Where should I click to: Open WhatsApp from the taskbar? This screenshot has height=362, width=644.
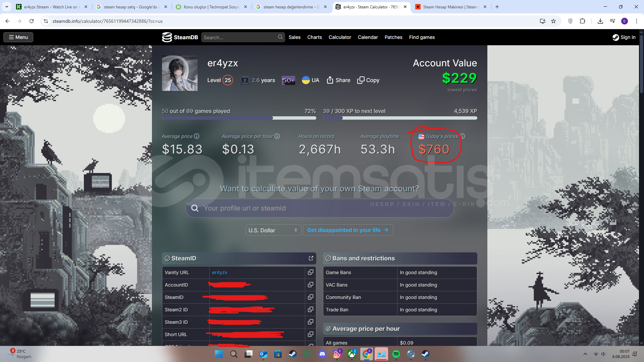pyautogui.click(x=308, y=354)
